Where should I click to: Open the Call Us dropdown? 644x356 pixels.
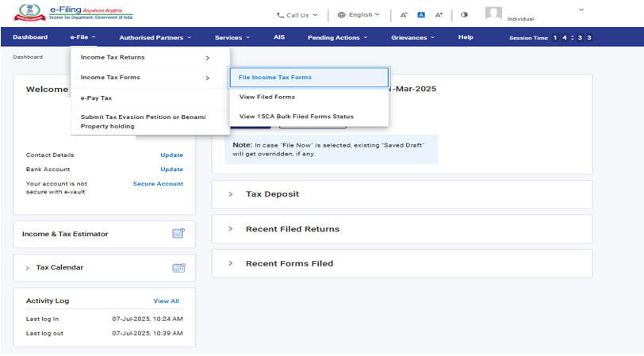[x=297, y=14]
